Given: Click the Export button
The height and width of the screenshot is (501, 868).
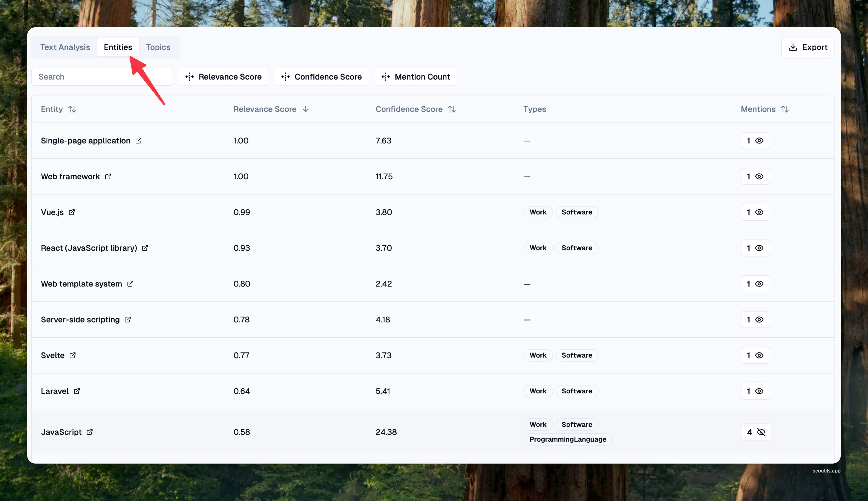Looking at the screenshot, I should tap(807, 47).
